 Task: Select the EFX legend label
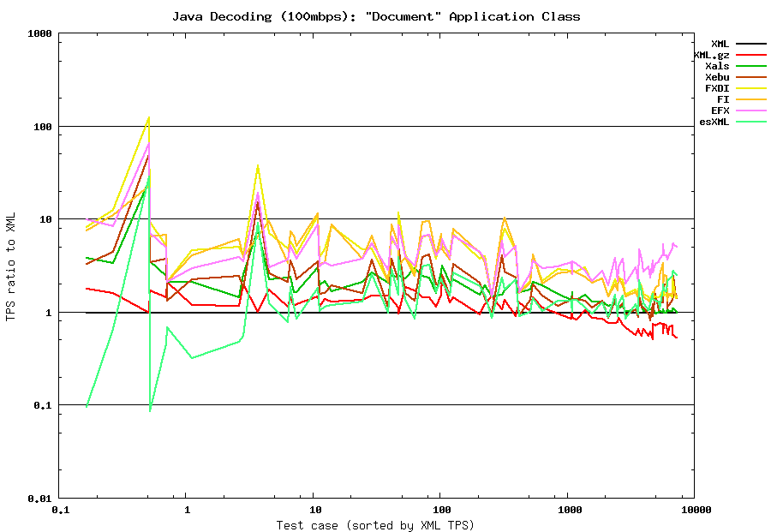click(720, 111)
